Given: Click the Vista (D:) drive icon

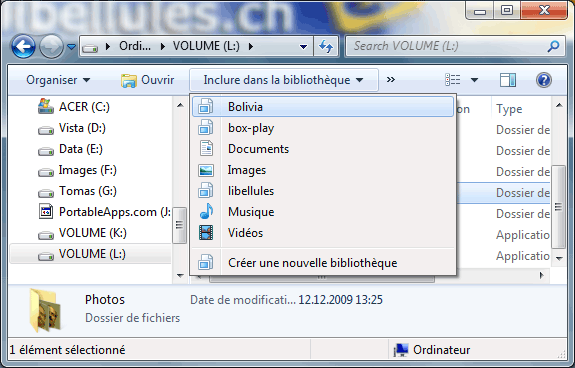Looking at the screenshot, I should click(46, 130).
